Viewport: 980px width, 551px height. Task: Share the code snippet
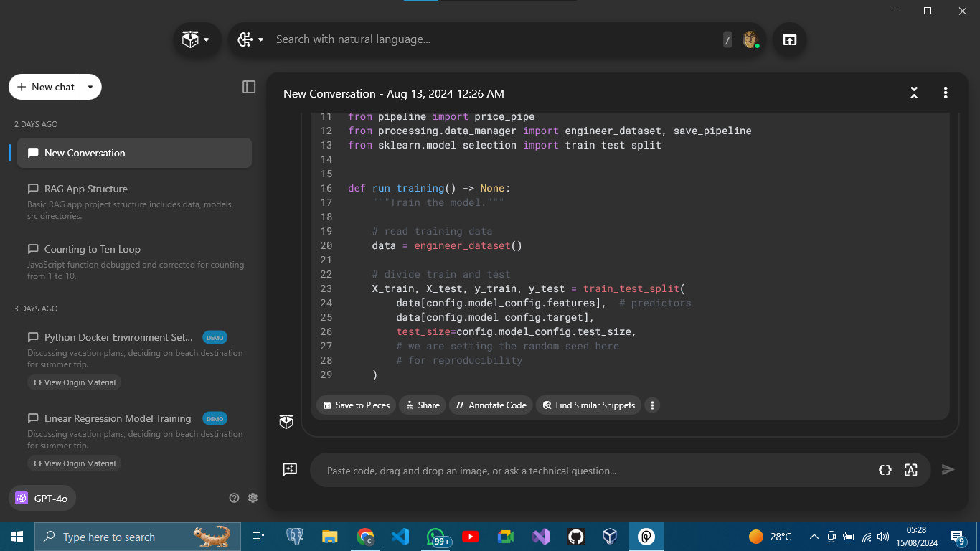click(422, 405)
